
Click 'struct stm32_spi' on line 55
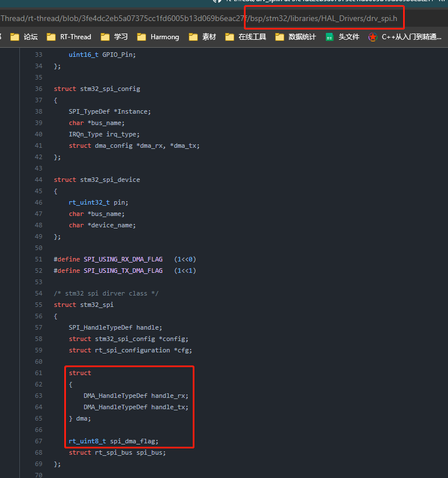[84, 305]
